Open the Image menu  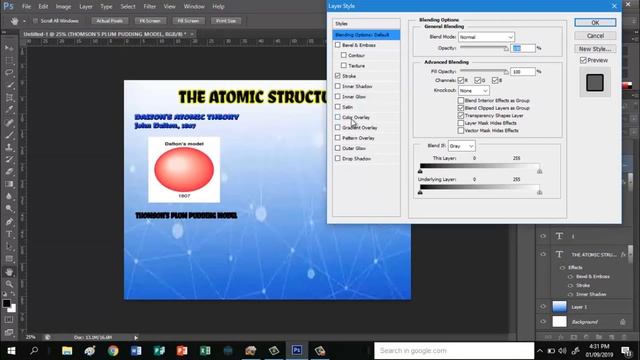click(x=63, y=7)
